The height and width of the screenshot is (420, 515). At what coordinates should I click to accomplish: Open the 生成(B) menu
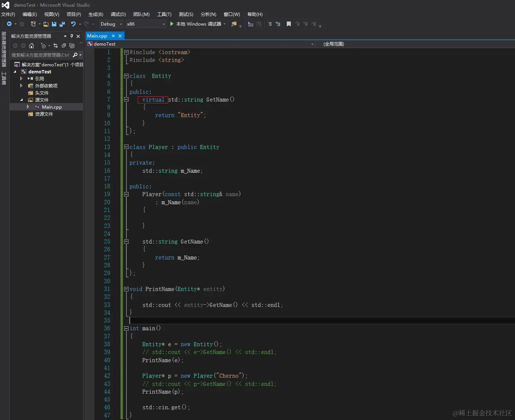point(96,14)
